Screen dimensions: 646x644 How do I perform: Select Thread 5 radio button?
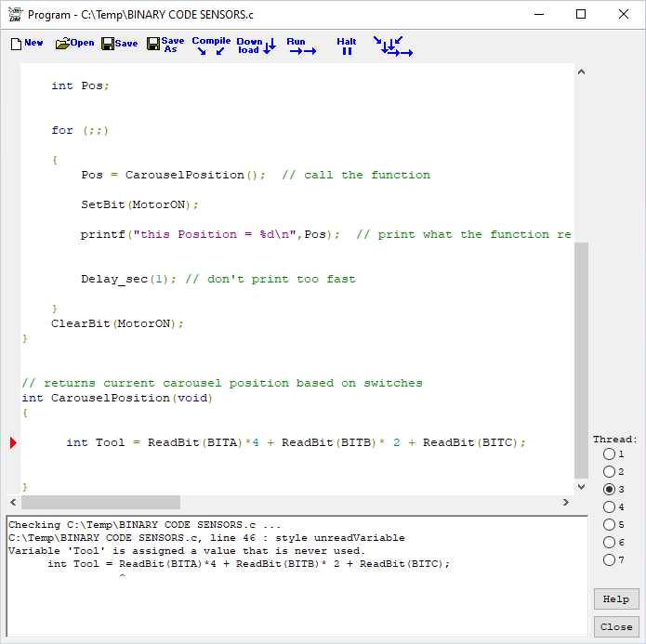tap(610, 525)
